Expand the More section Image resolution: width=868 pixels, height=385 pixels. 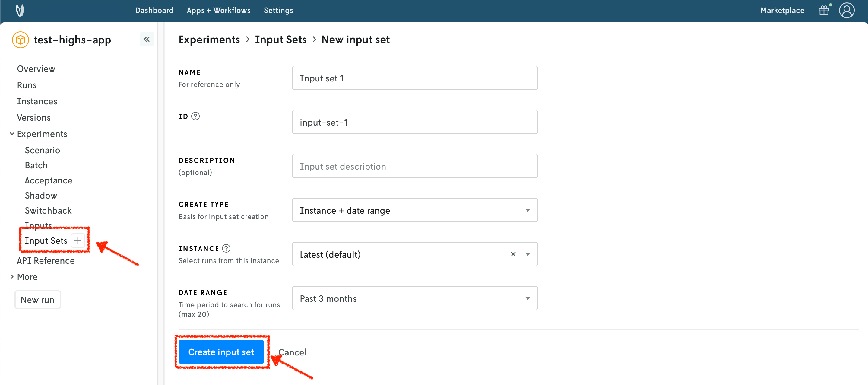coord(12,277)
